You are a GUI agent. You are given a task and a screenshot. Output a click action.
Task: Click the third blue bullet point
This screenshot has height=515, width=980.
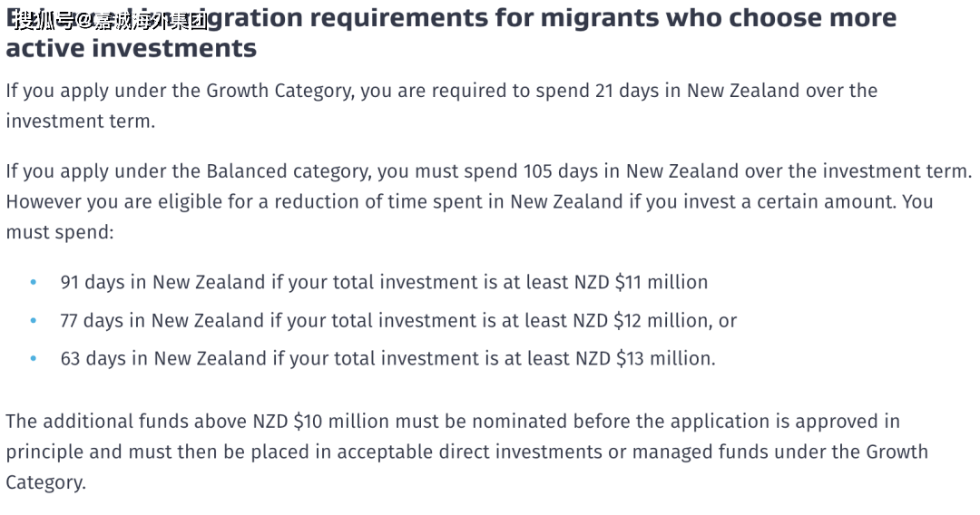[34, 359]
